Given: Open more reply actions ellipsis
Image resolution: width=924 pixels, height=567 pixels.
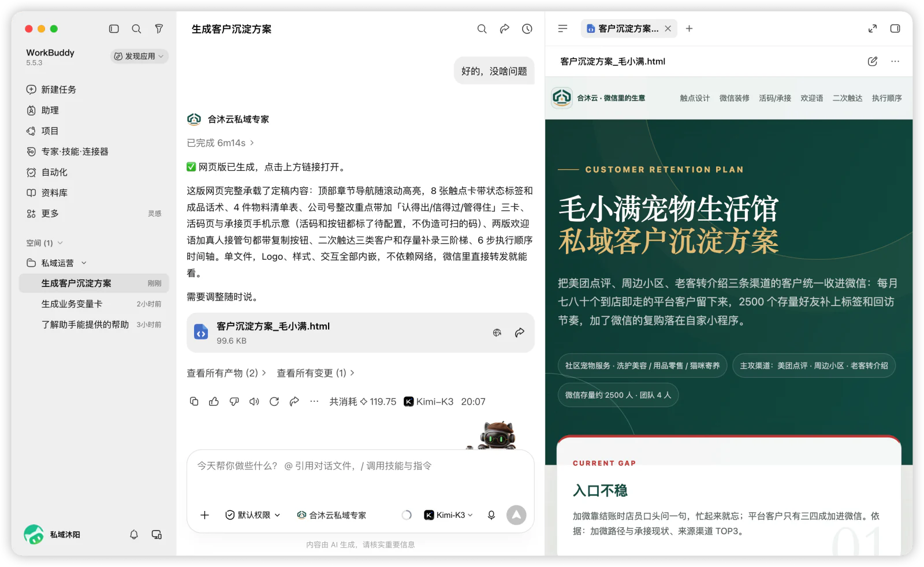Looking at the screenshot, I should pyautogui.click(x=314, y=401).
